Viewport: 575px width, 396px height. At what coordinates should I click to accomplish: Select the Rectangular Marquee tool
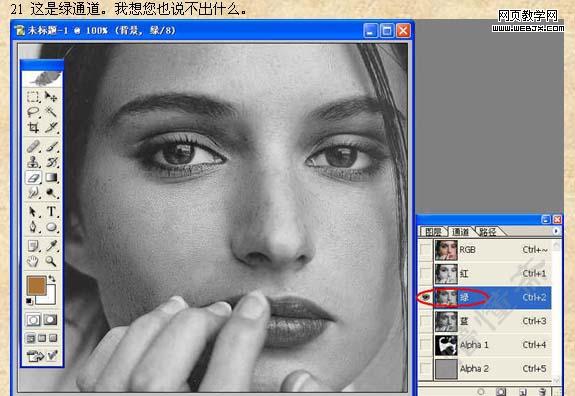pyautogui.click(x=33, y=97)
